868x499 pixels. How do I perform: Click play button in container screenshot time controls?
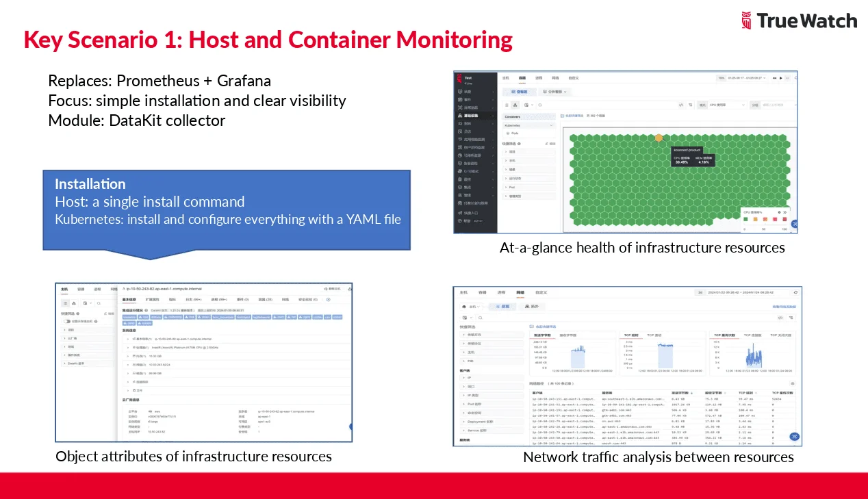[x=781, y=78]
